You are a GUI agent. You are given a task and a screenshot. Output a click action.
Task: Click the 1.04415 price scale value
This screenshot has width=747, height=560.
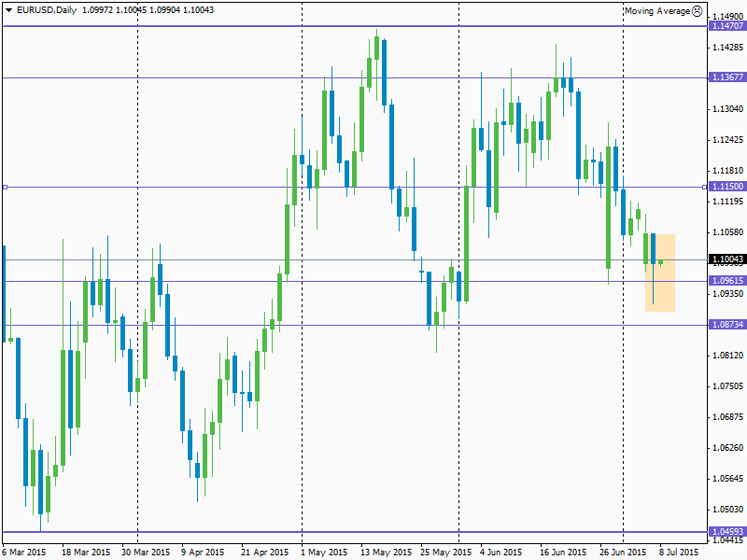coord(728,540)
